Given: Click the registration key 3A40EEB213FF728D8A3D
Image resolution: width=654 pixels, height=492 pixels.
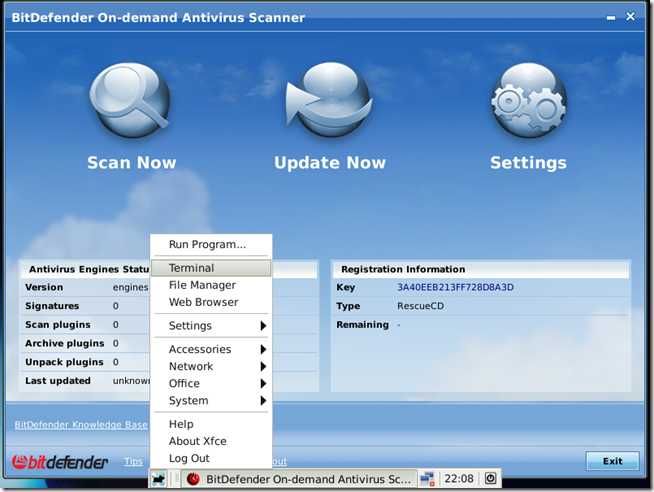Looking at the screenshot, I should (x=455, y=287).
